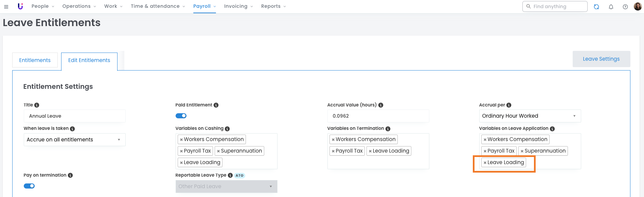
Task: Click the Leave Settings button
Action: coord(601,59)
